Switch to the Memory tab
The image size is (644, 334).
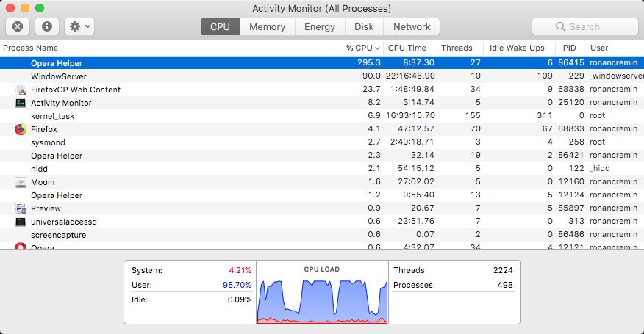pos(267,26)
